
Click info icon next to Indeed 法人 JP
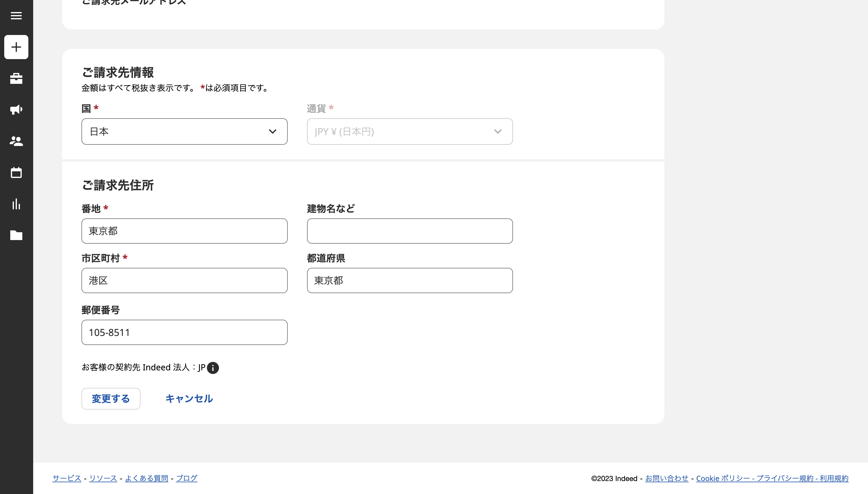213,368
